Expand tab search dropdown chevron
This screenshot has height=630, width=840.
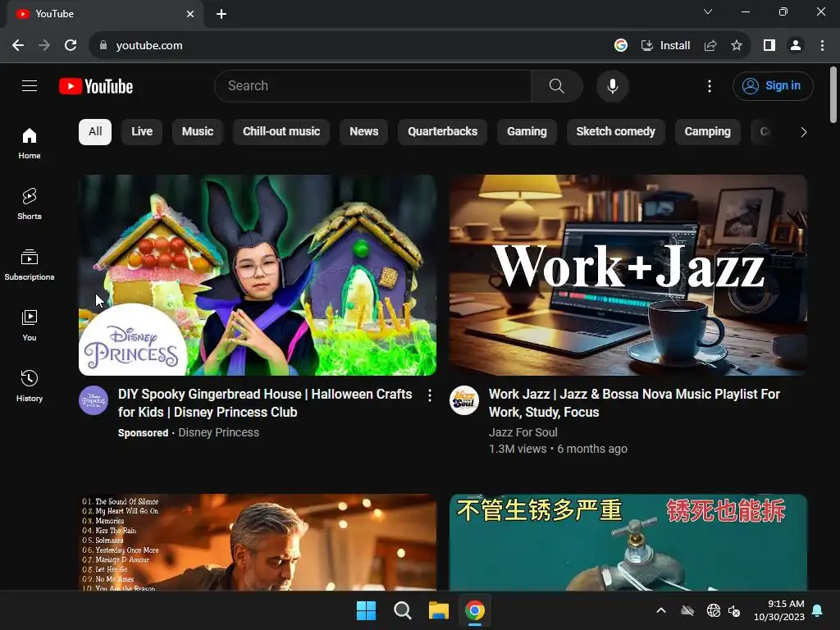coord(708,11)
